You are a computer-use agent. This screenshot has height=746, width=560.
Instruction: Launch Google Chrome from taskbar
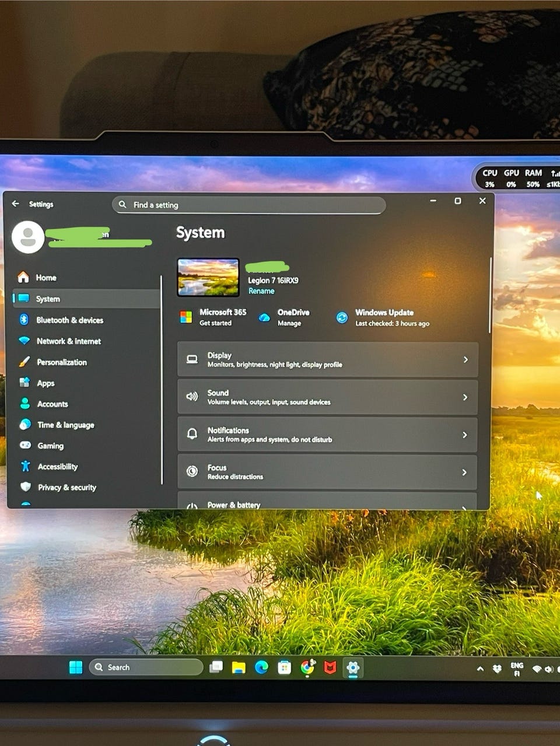click(x=307, y=667)
